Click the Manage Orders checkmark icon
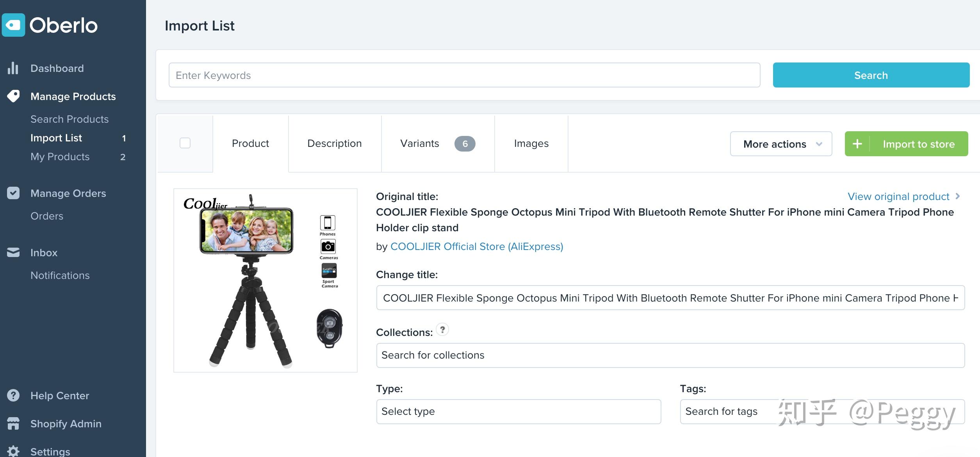Image resolution: width=980 pixels, height=457 pixels. (x=13, y=193)
